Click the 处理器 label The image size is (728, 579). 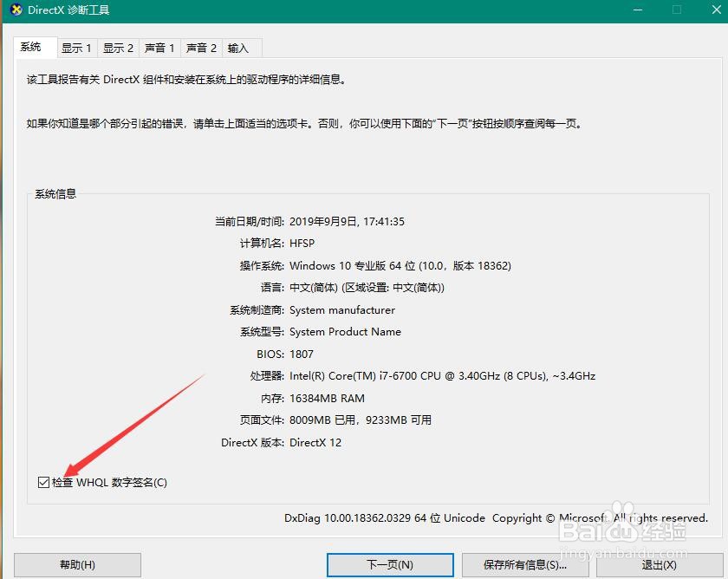(267, 376)
